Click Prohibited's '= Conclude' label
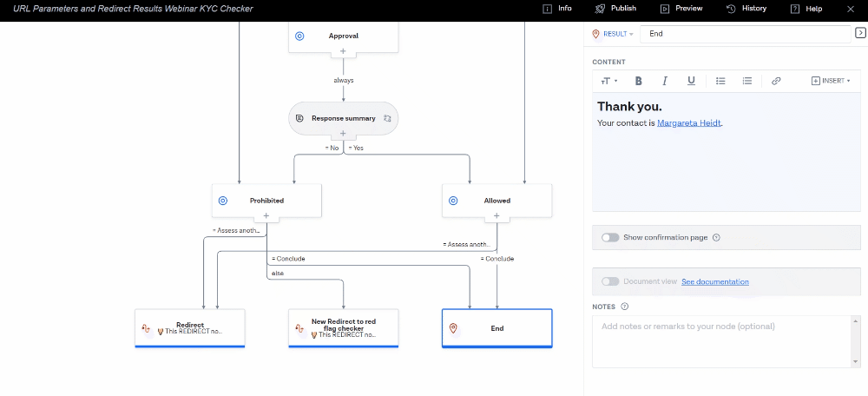868x396 pixels. tap(288, 259)
